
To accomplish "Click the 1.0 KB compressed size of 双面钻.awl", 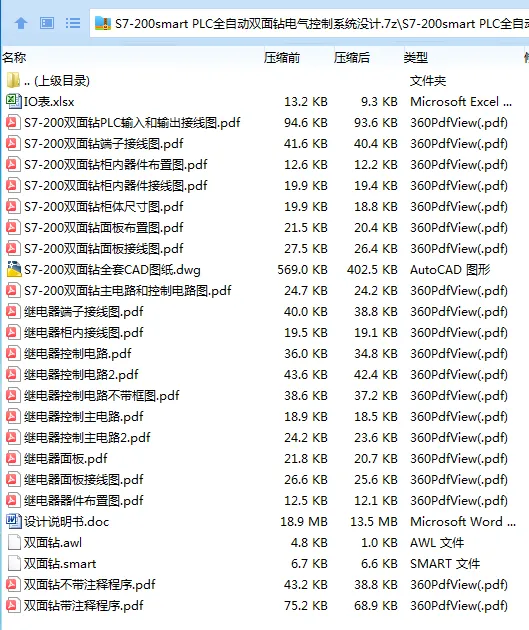I will click(379, 542).
